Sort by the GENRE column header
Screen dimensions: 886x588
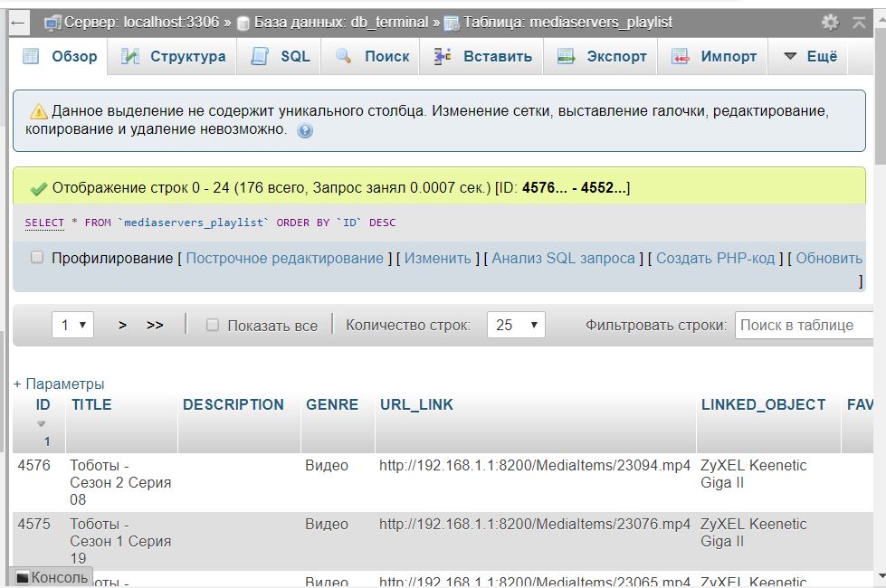(332, 404)
